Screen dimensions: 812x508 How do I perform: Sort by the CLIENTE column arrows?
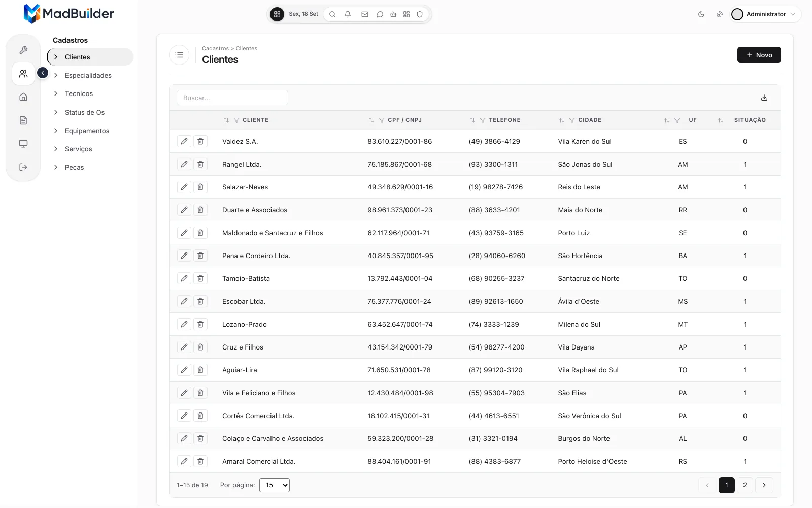pos(226,120)
